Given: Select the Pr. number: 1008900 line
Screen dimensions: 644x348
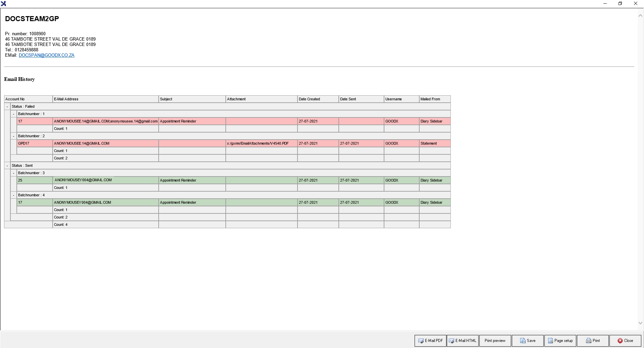Looking at the screenshot, I should coord(25,34).
